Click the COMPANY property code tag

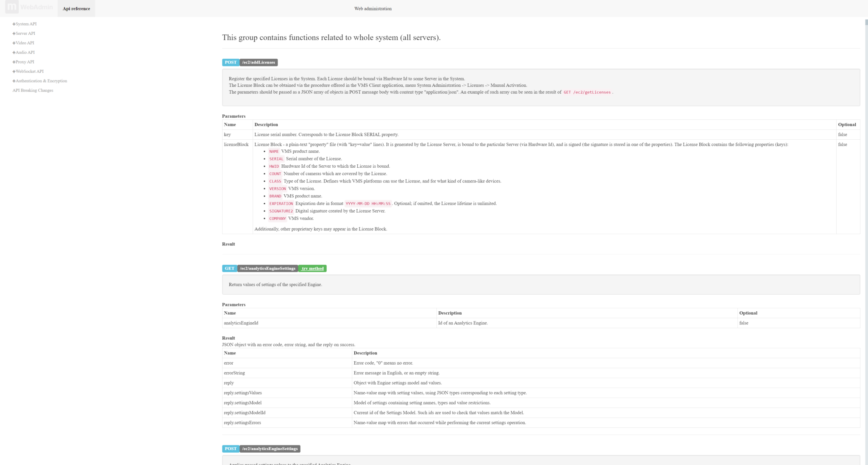click(278, 219)
